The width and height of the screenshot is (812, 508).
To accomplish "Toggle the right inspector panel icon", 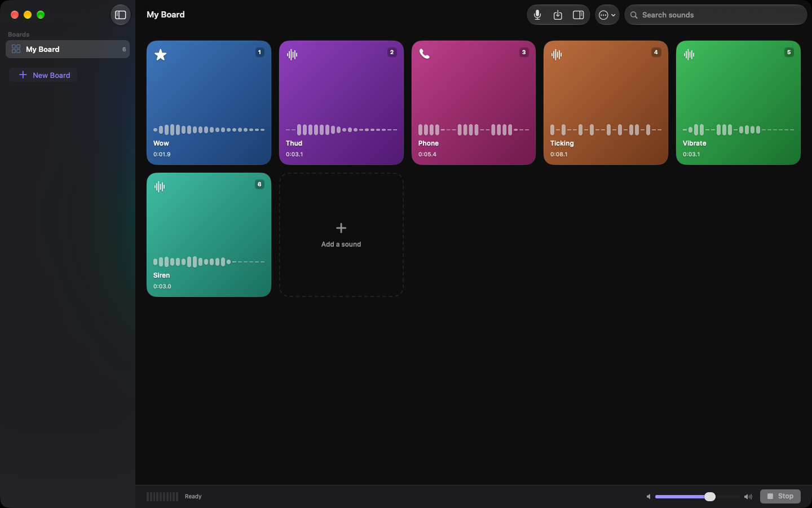I will [578, 15].
